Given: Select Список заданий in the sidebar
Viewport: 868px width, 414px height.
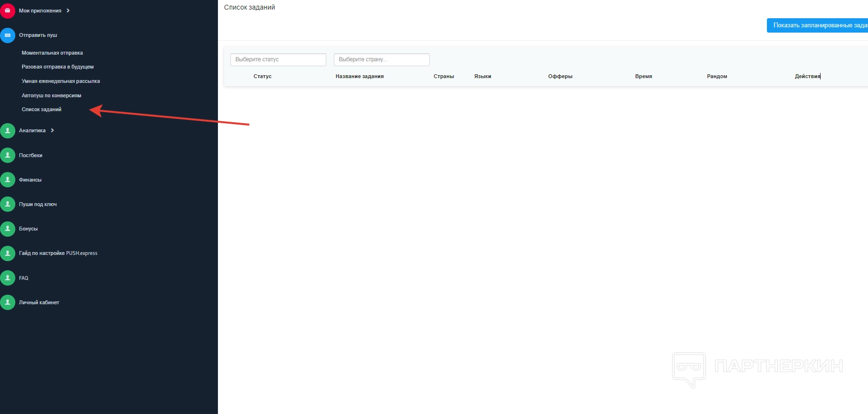Looking at the screenshot, I should point(42,109).
